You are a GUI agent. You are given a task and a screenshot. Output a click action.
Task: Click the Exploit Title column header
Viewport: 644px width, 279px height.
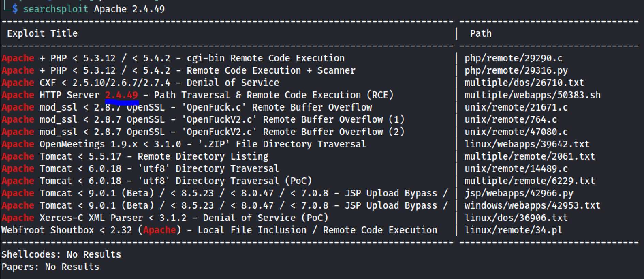[x=42, y=33]
